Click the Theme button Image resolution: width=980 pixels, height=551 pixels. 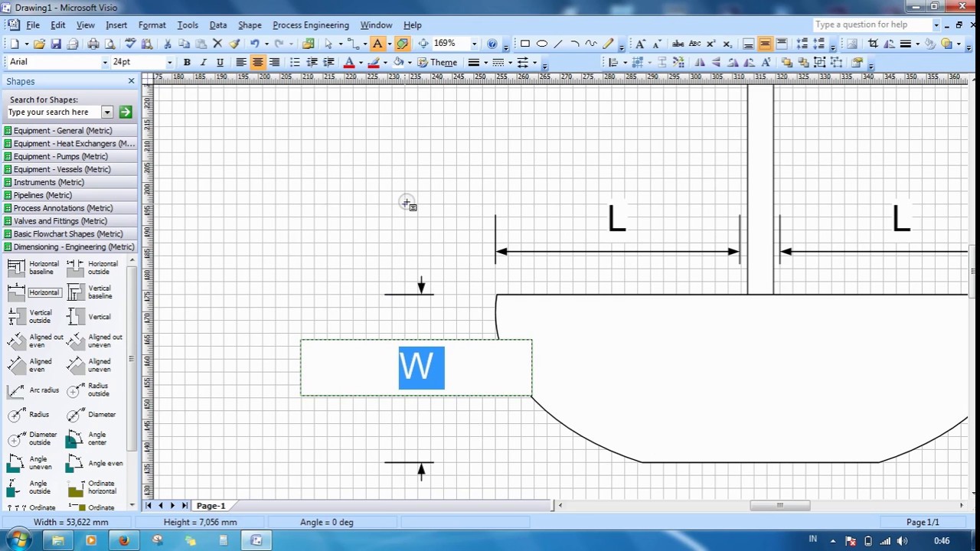click(437, 62)
